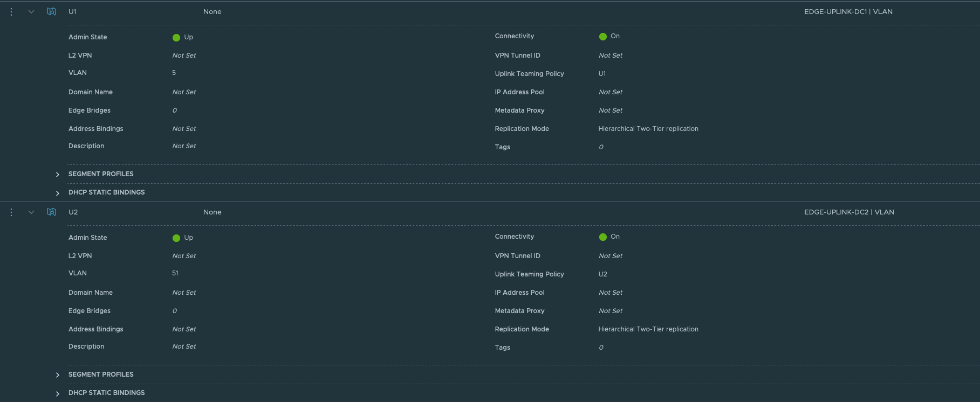Viewport: 980px width, 402px height.
Task: Click U2's green Admin State indicator
Action: coord(176,238)
